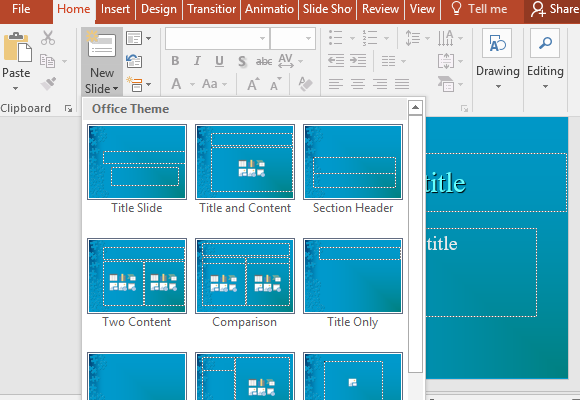The image size is (580, 400).
Task: Click the Copy icon
Action: point(47,61)
